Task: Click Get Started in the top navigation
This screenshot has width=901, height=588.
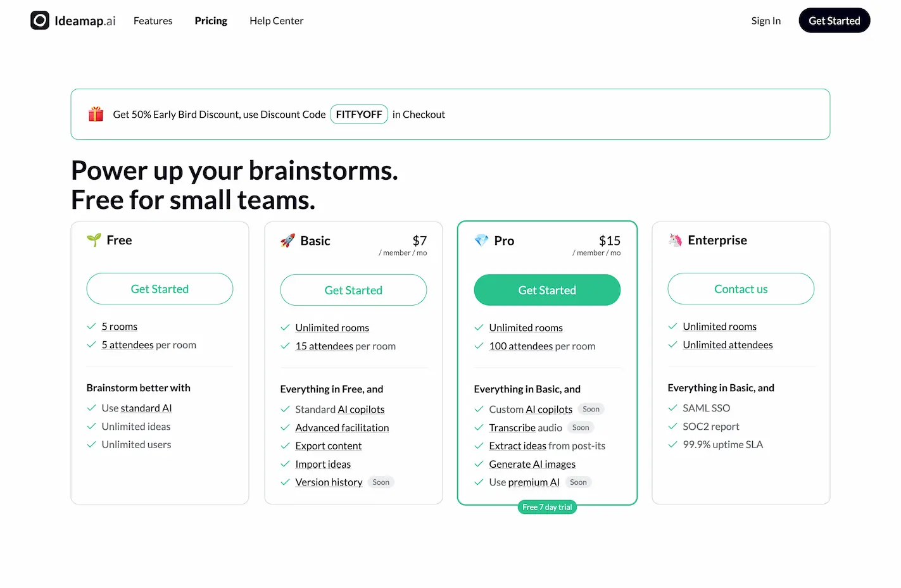Action: pos(834,20)
